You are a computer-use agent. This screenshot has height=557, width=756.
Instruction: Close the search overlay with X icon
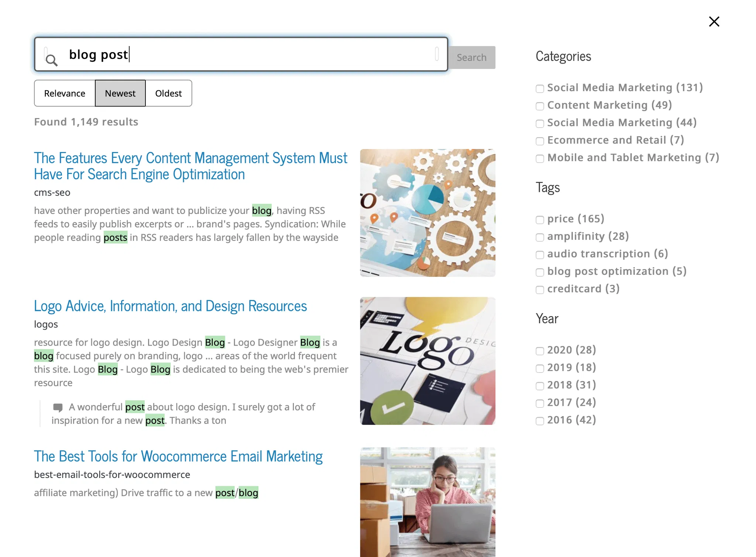click(x=714, y=22)
